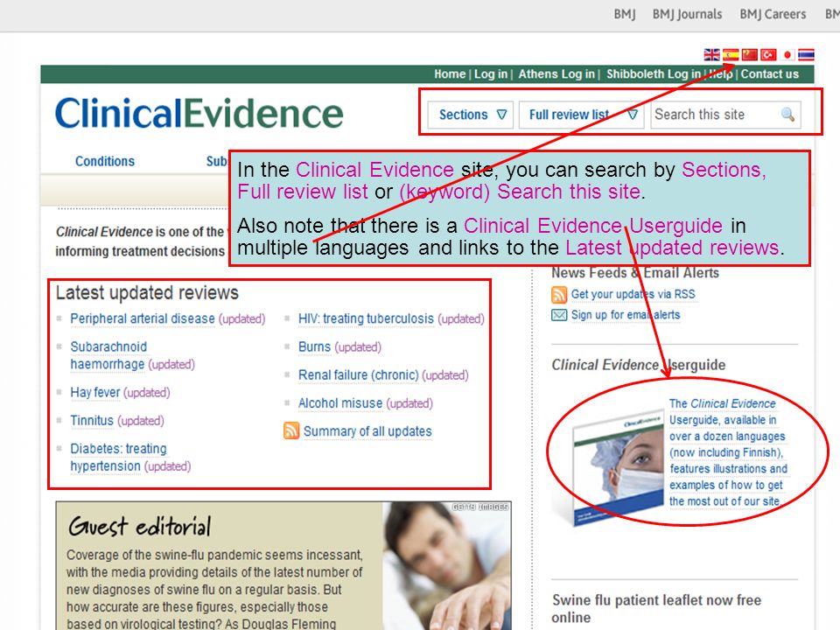This screenshot has width=840, height=630.
Task: Open the Tinnitus review
Action: click(x=92, y=421)
